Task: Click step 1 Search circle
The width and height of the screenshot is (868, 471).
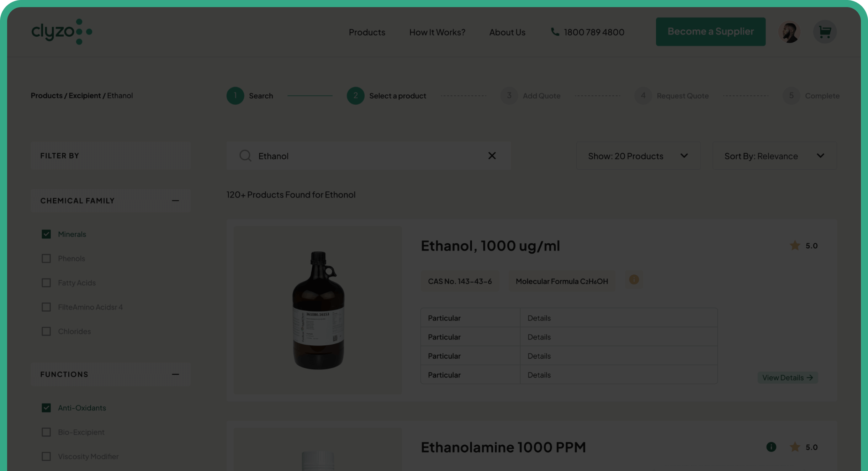Action: click(235, 96)
